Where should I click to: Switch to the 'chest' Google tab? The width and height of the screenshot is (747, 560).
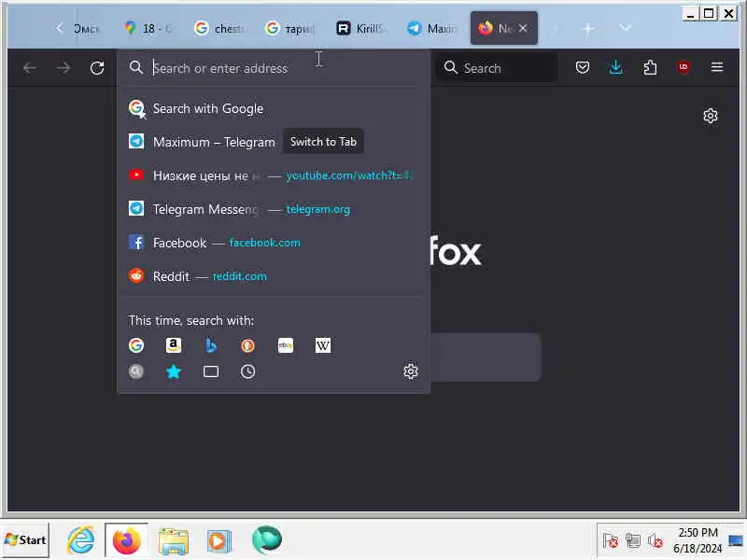(x=219, y=29)
